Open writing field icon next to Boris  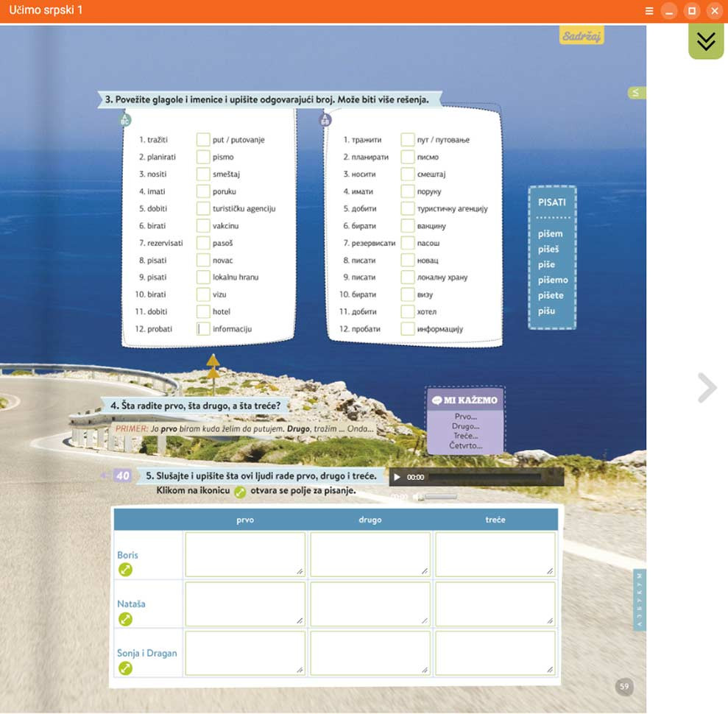coord(125,570)
